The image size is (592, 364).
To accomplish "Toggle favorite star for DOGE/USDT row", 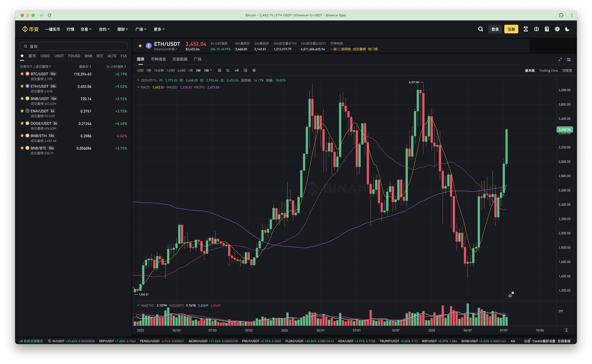I will pyautogui.click(x=22, y=123).
